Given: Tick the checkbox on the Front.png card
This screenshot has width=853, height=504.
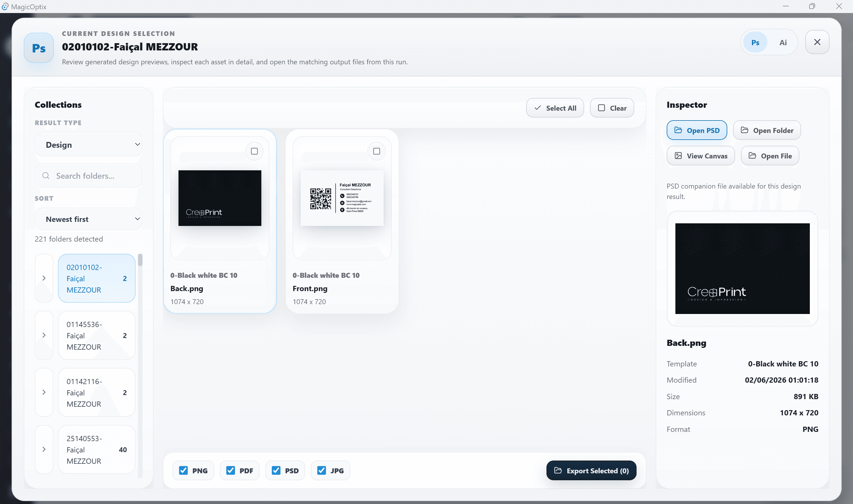Looking at the screenshot, I should pos(376,151).
